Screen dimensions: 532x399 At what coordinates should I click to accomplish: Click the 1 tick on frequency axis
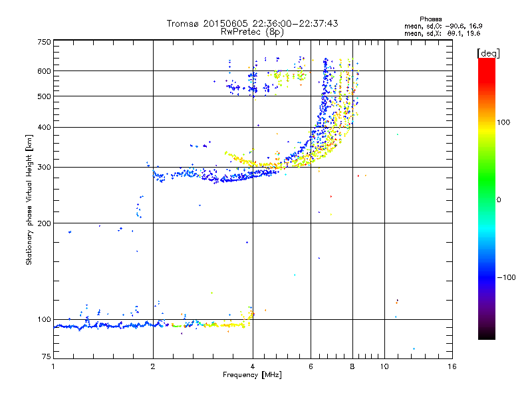point(53,366)
